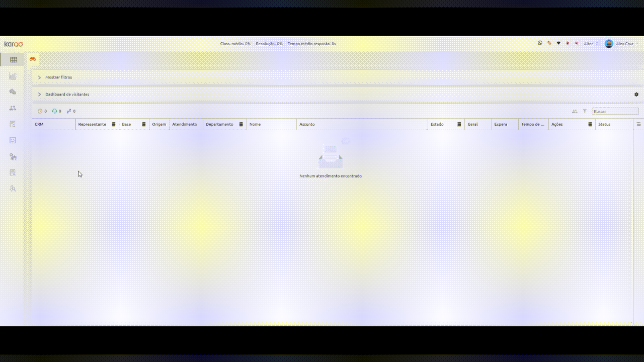Open the Alter status selector
Image resolution: width=644 pixels, height=362 pixels.
point(591,44)
